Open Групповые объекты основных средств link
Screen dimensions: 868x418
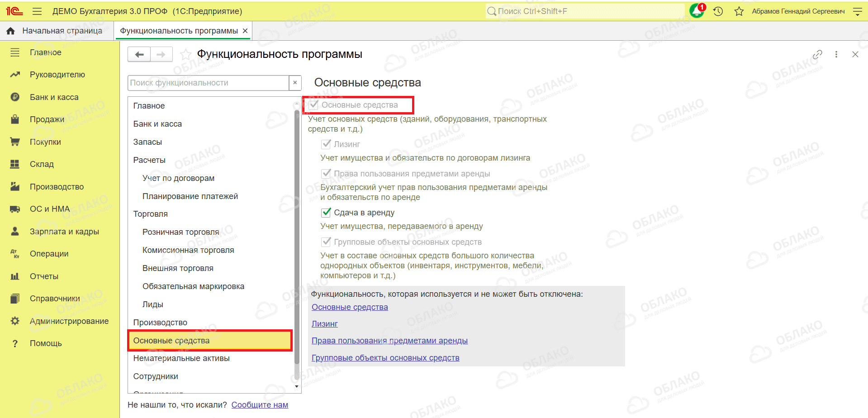pyautogui.click(x=385, y=358)
